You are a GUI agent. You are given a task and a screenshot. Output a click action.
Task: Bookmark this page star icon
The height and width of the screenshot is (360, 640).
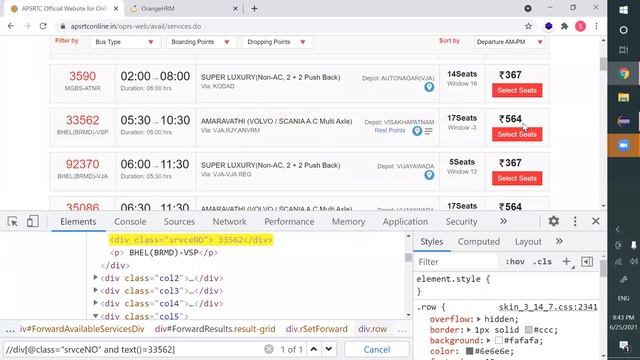coord(528,26)
